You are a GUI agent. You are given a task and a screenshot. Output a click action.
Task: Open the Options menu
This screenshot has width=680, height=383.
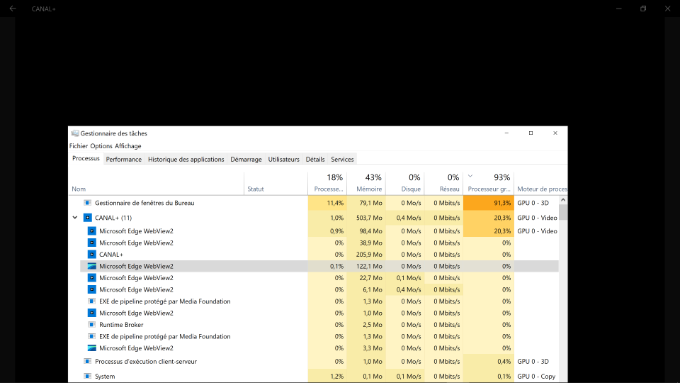(101, 146)
